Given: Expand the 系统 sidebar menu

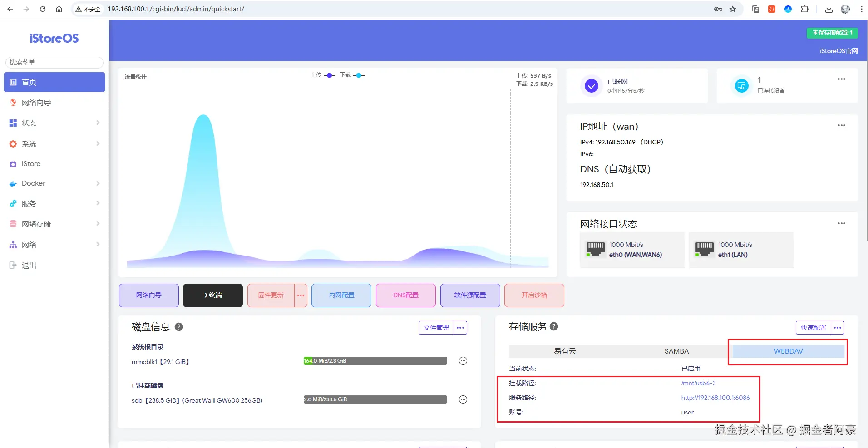Looking at the screenshot, I should 54,144.
